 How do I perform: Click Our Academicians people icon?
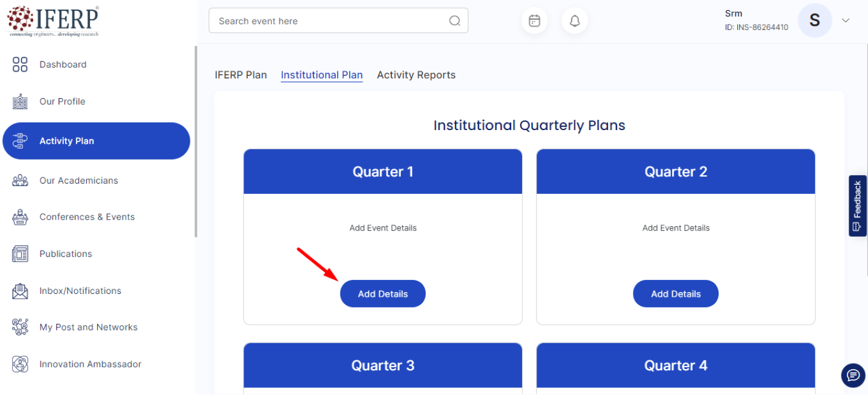coord(20,180)
